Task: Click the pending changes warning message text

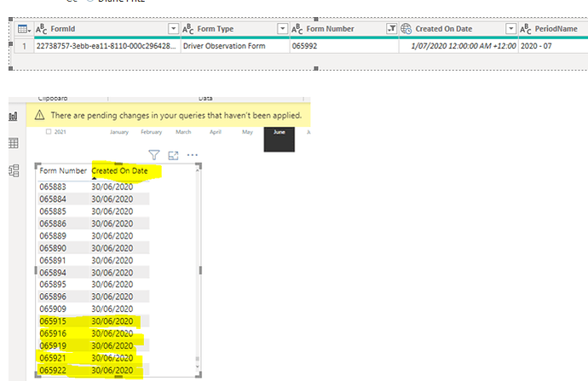Action: 176,115
